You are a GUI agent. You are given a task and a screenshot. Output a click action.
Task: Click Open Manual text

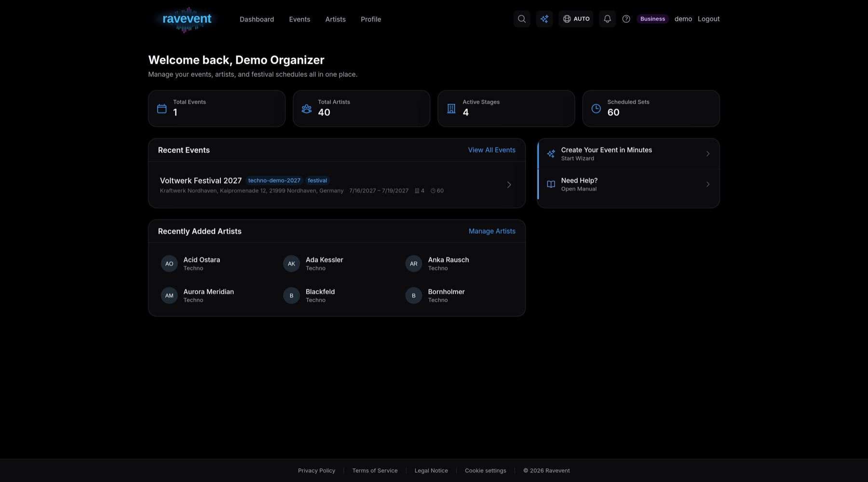pyautogui.click(x=579, y=189)
